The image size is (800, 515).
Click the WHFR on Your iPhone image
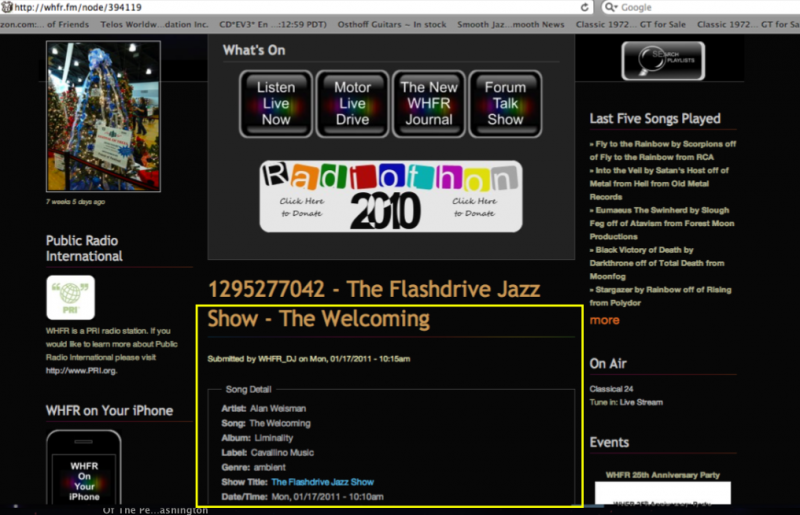[84, 470]
